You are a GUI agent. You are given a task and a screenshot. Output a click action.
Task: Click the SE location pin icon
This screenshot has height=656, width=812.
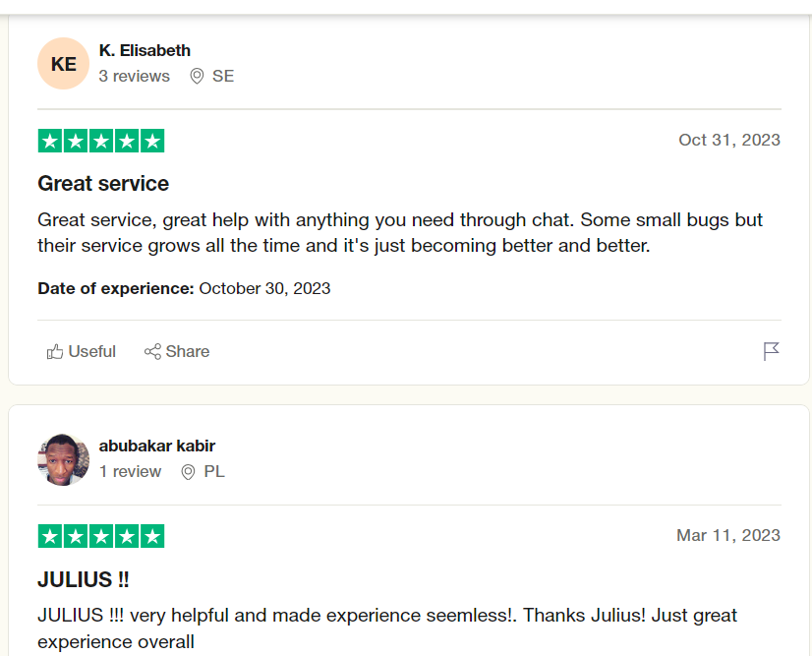click(197, 76)
